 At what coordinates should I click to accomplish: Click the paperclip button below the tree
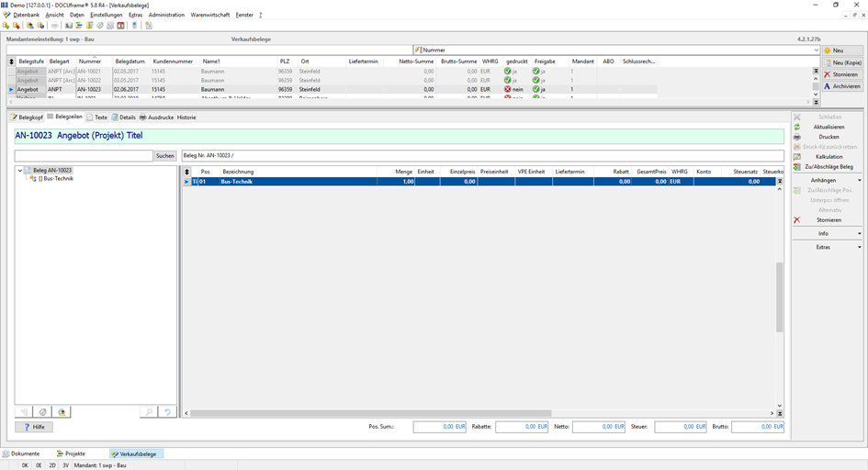coord(42,412)
